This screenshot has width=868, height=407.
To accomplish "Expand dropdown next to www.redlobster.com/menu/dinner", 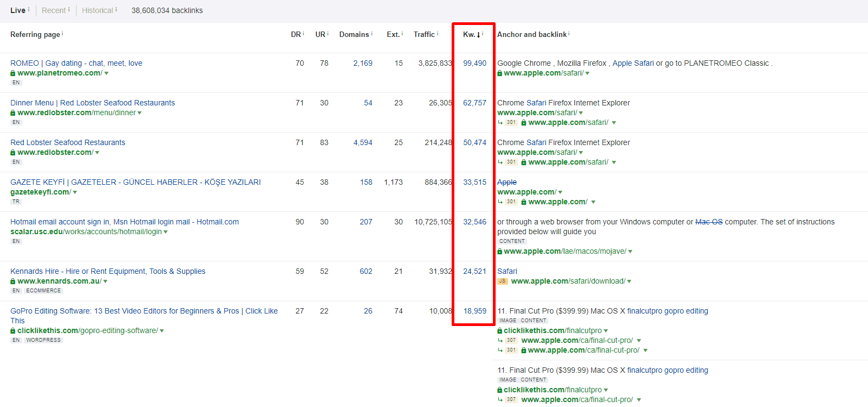I will 140,113.
